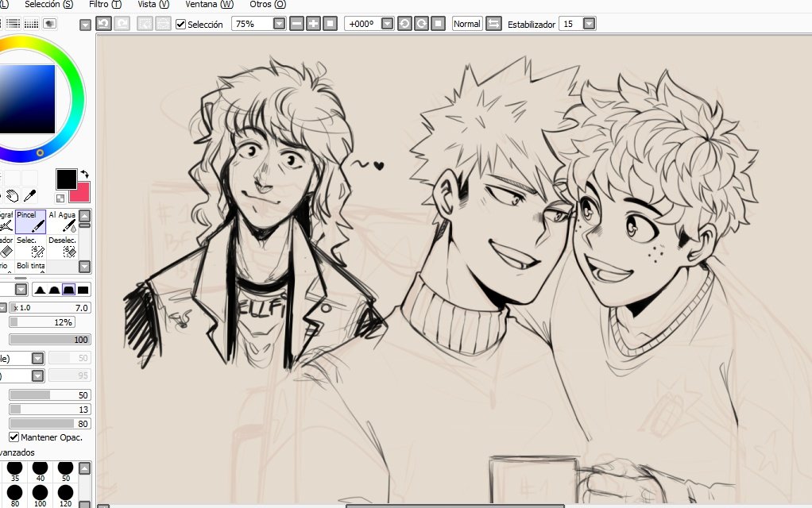
Task: Reset the zoom with the square button
Action: 330,24
